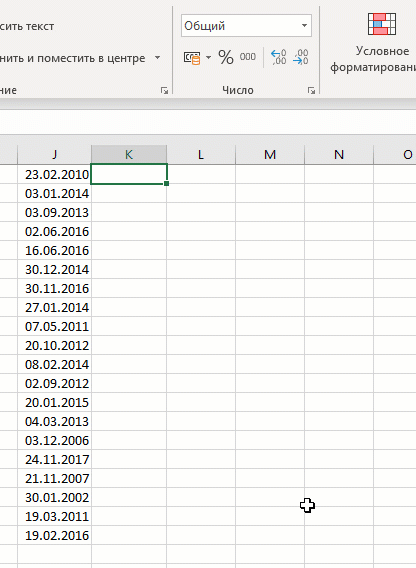Click the Increase Decimal icon
This screenshot has height=568, width=416.
278,57
